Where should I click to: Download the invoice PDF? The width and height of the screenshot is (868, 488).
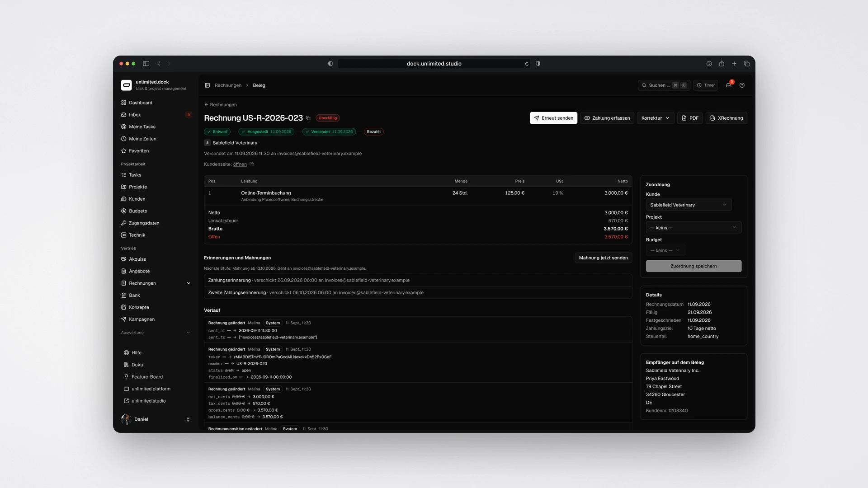click(x=690, y=118)
